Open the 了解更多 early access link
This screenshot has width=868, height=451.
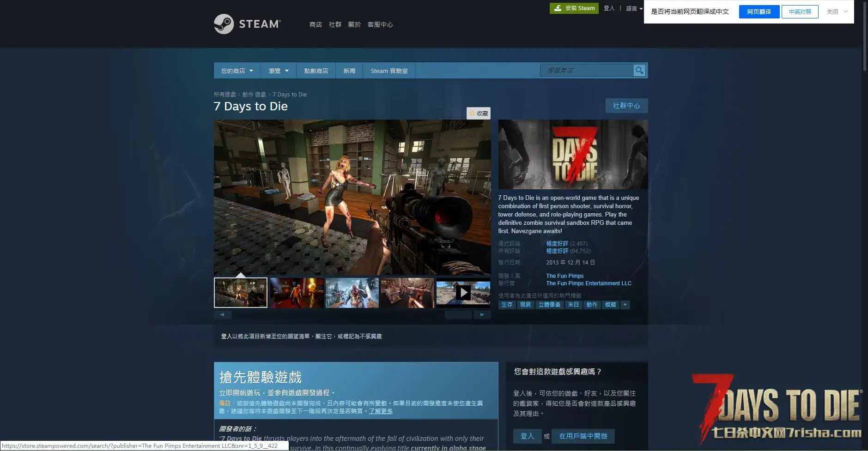coord(381,411)
